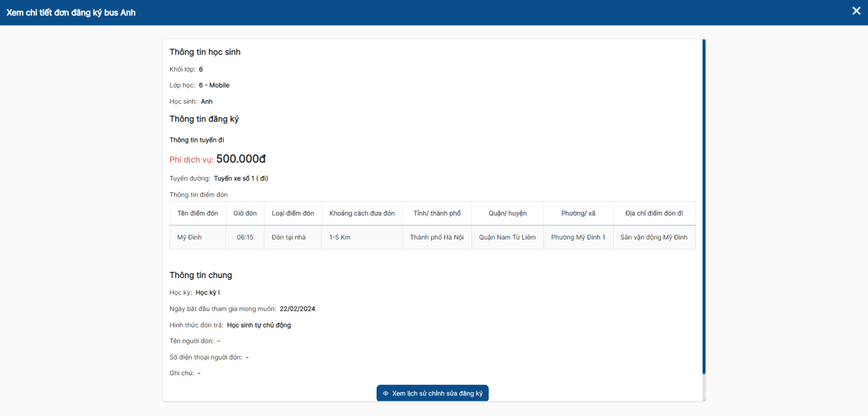This screenshot has width=868, height=416.
Task: Select the 'Địa chỉ điểm đón đi' header
Action: pyautogui.click(x=654, y=213)
